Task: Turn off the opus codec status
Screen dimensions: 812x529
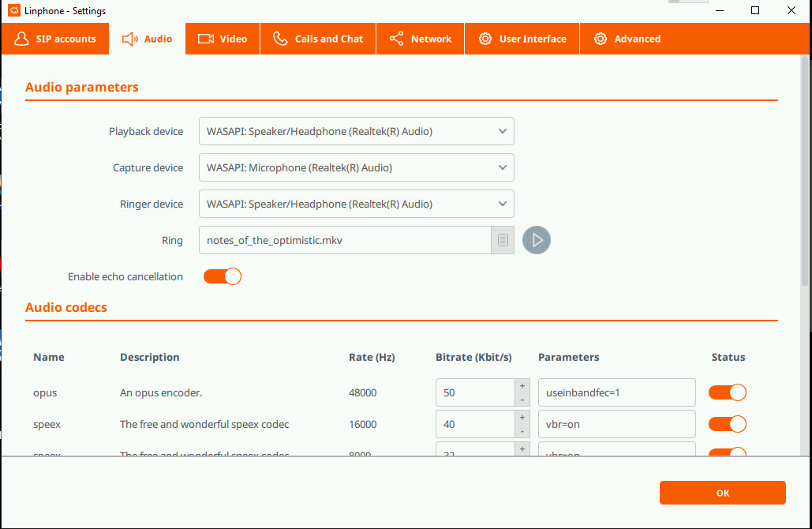Action: click(727, 392)
